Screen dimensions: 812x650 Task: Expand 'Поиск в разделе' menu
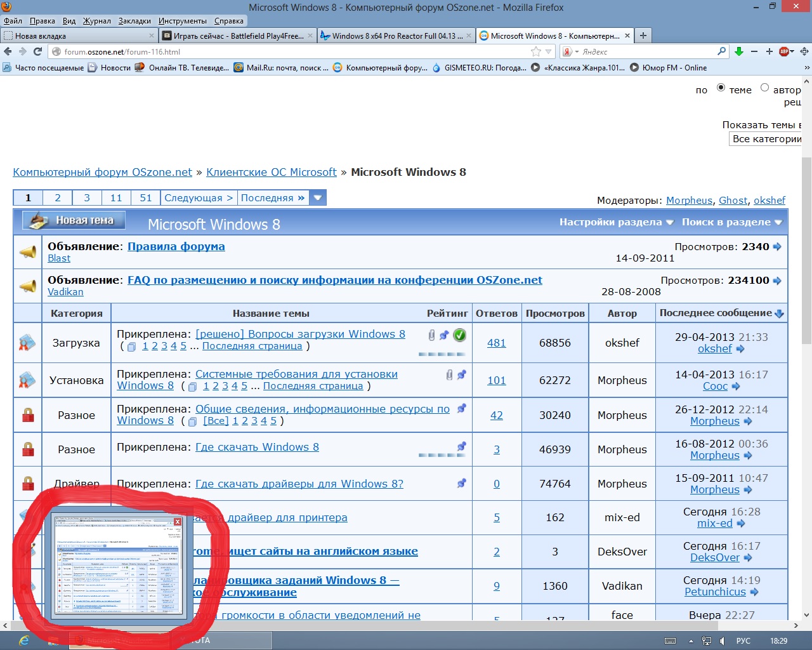click(x=731, y=222)
